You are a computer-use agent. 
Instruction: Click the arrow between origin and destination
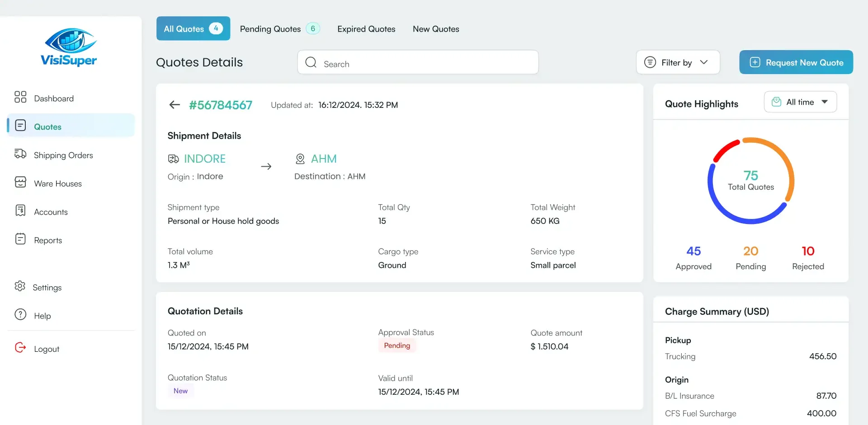pos(266,167)
